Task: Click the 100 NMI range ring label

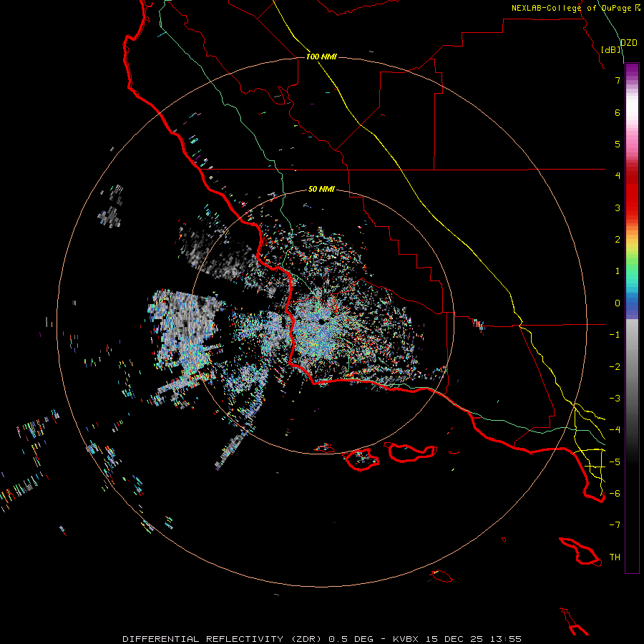Action: tap(321, 57)
